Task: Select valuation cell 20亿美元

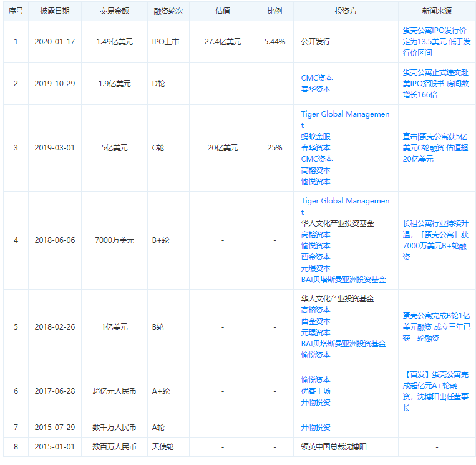Action: 223,147
